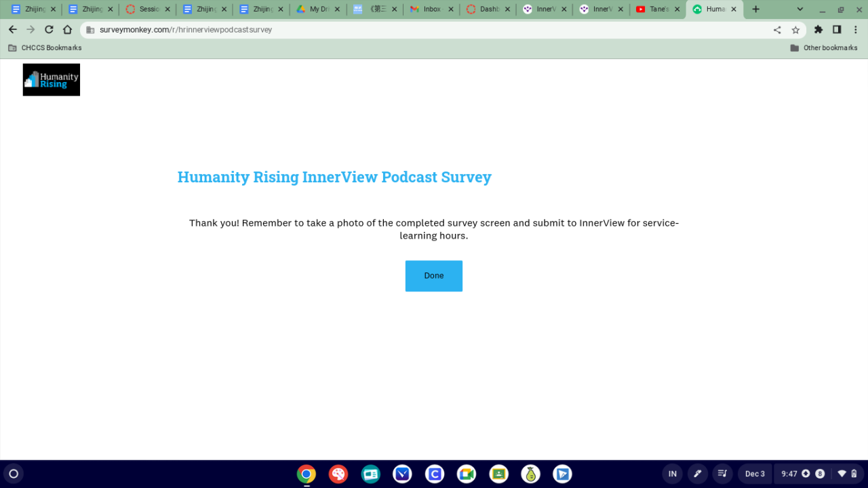Open the IN input method selector
Image resolution: width=868 pixels, height=488 pixels.
point(673,474)
